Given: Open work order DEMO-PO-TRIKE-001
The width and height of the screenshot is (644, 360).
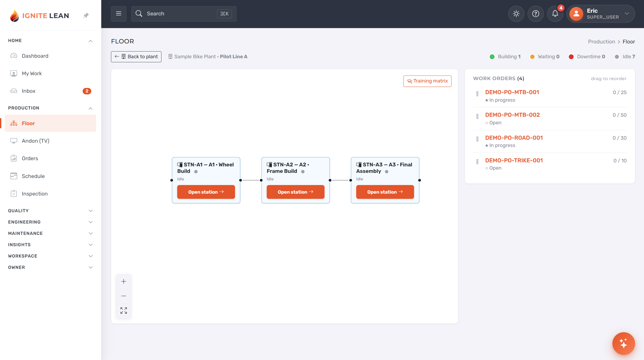Looking at the screenshot, I should click(x=514, y=160).
